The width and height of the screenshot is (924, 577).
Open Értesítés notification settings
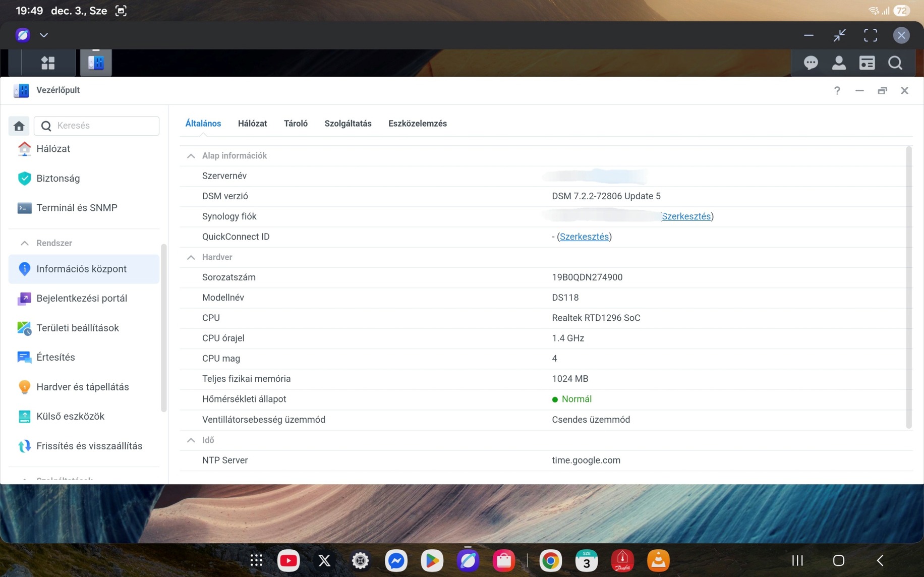point(84,357)
